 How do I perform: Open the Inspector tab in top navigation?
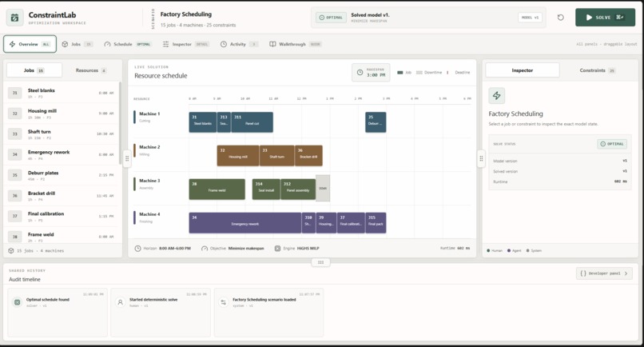185,44
